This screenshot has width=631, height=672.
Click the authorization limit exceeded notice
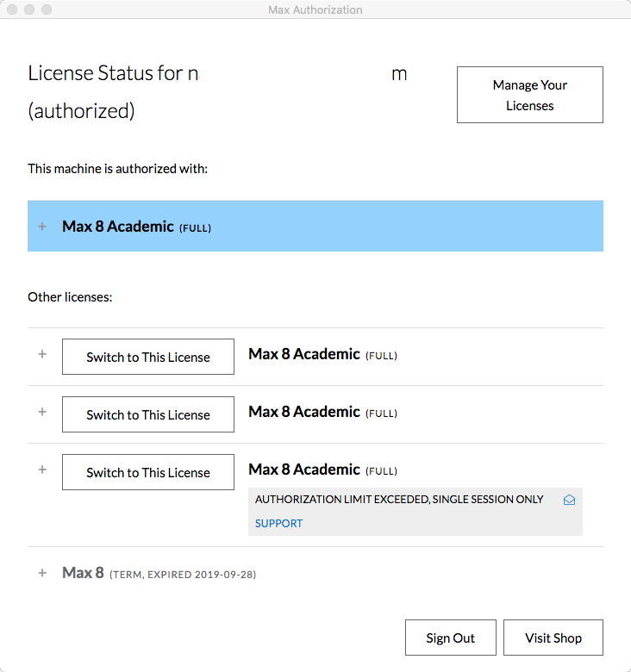pyautogui.click(x=399, y=500)
